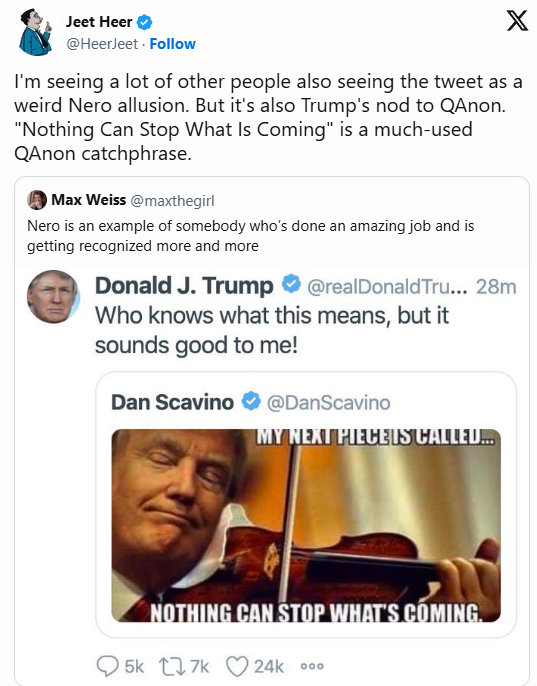Image resolution: width=537 pixels, height=686 pixels.
Task: Click the Dan Scavino display name
Action: [x=172, y=402]
